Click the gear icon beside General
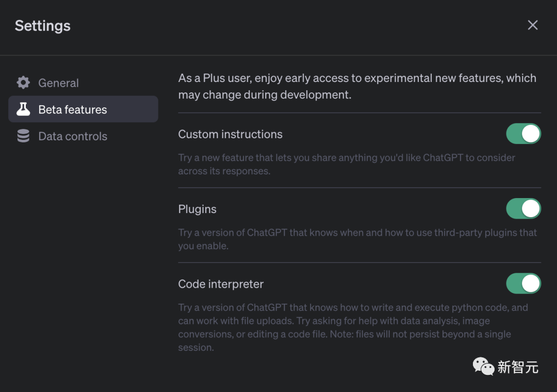The image size is (557, 392). coord(23,83)
